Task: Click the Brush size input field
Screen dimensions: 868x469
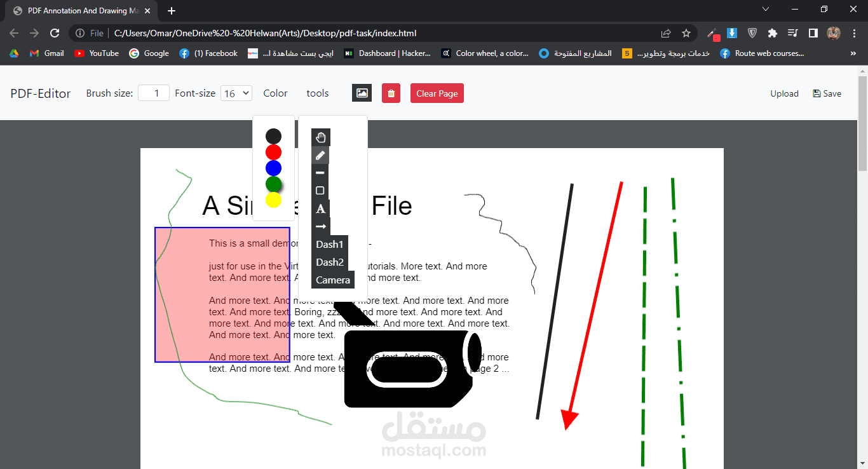Action: click(x=153, y=93)
